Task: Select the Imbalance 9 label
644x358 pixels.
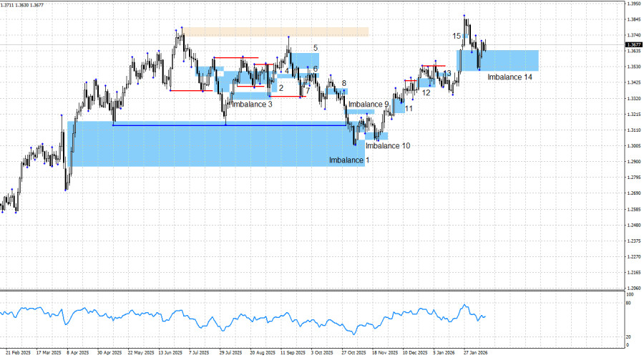Action: tap(369, 105)
